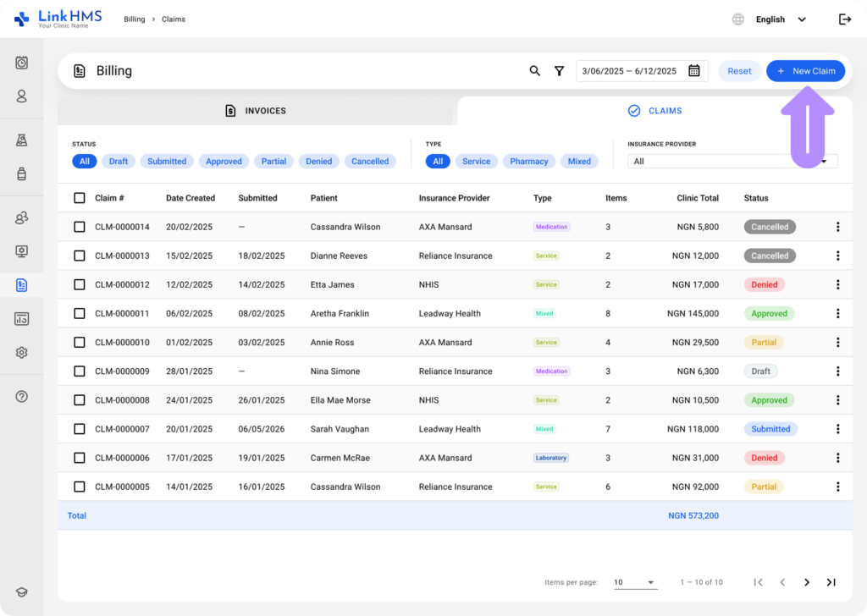Click the search magnifier icon in Billing header
This screenshot has width=867, height=616.
tap(535, 71)
